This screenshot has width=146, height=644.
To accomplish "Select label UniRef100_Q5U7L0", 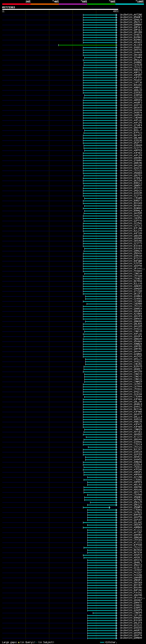I will 131,22.
